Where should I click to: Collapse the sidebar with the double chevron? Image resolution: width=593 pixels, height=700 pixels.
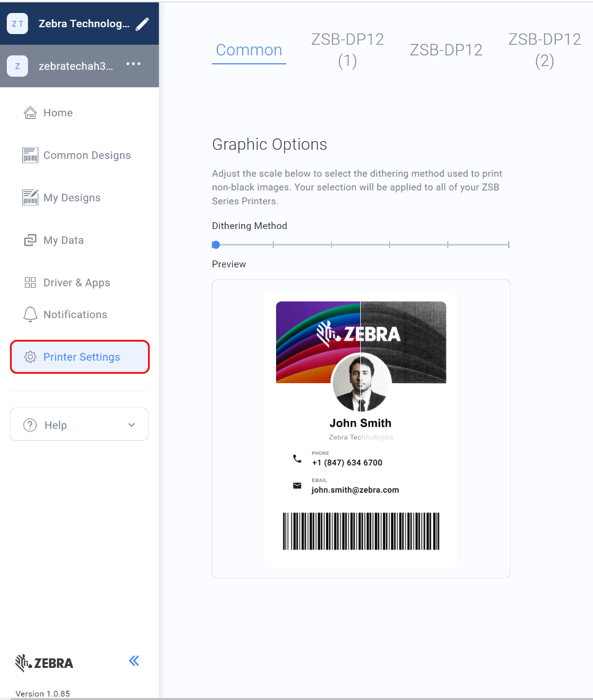134,661
